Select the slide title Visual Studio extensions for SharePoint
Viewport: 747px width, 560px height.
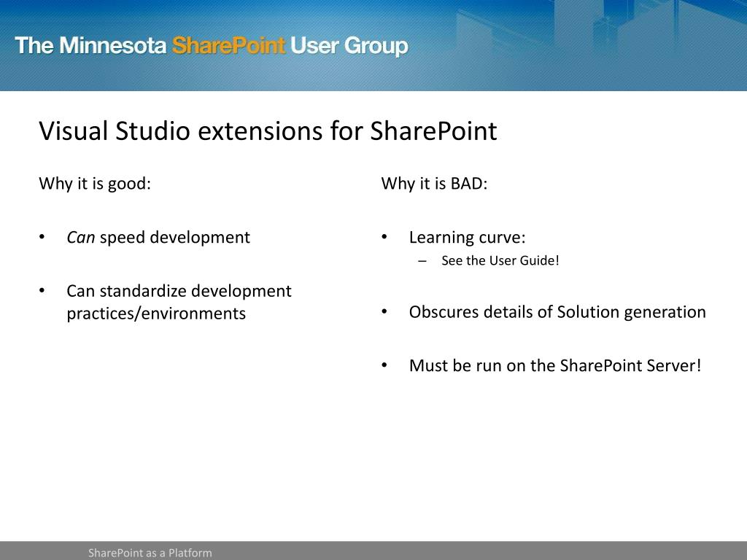268,131
